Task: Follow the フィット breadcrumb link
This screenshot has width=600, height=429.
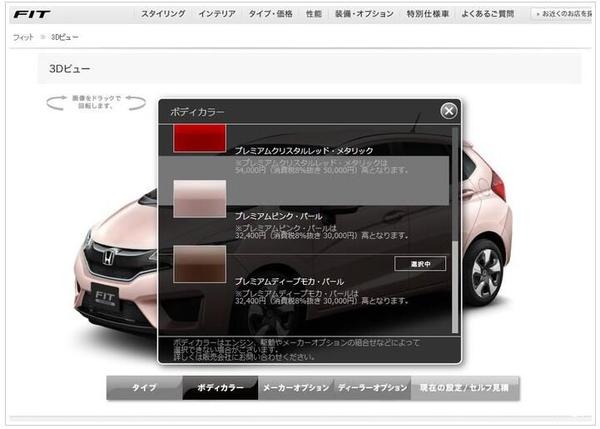Action: point(23,37)
